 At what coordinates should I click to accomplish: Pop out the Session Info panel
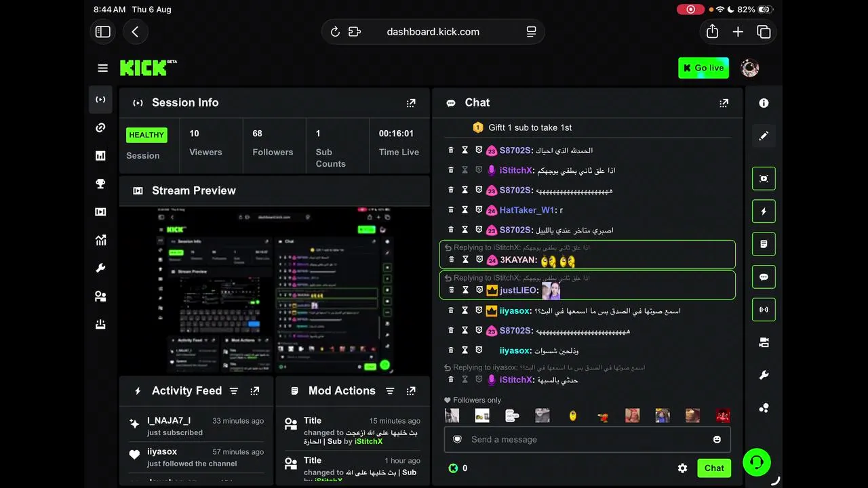pyautogui.click(x=411, y=103)
